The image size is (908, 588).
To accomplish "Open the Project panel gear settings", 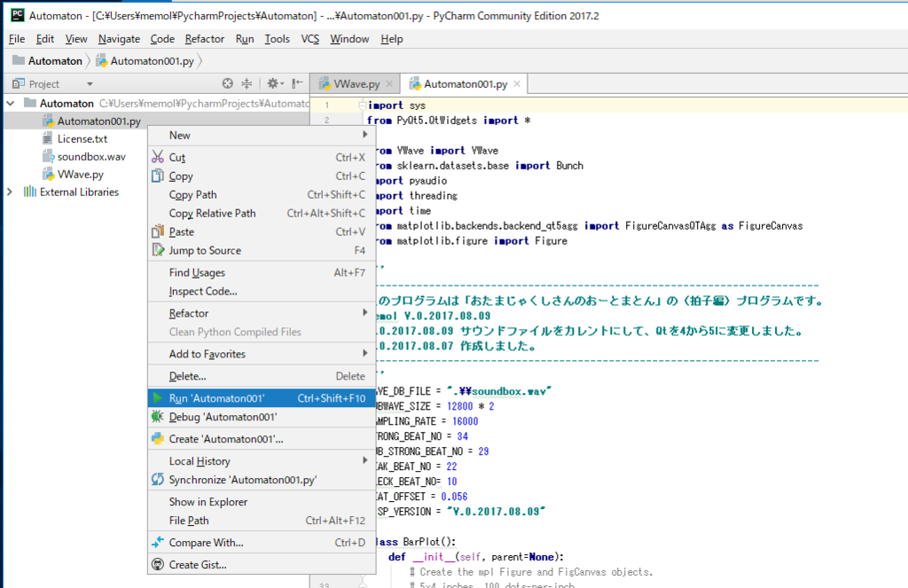I will 275,83.
